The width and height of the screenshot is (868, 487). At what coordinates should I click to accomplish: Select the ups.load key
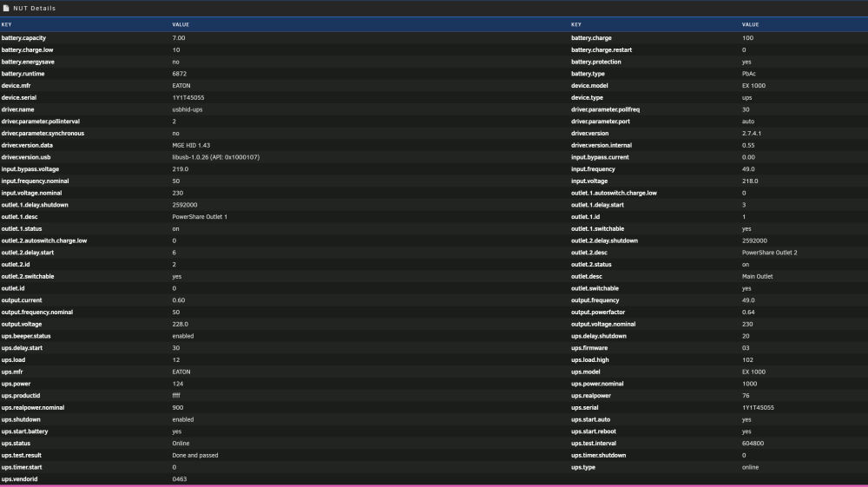point(13,359)
